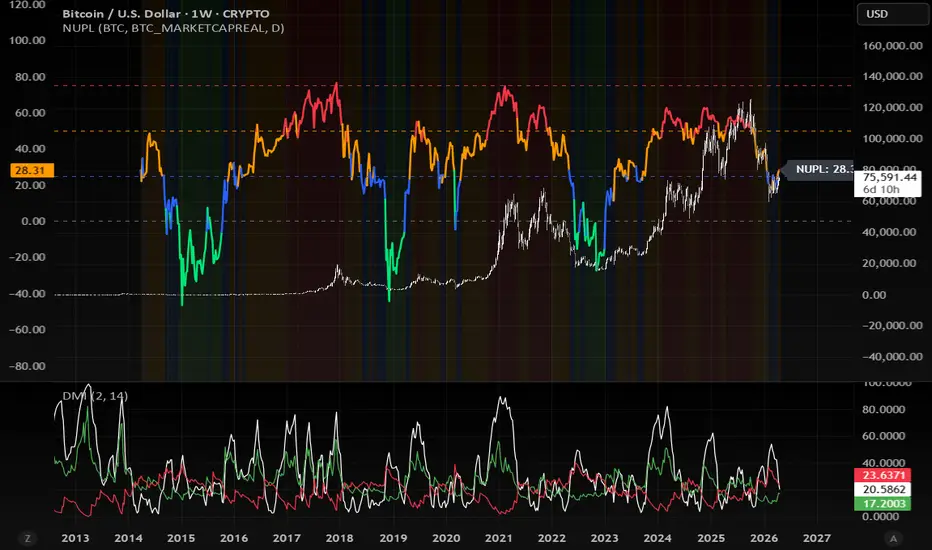932x550 pixels.
Task: Click 160,000.00 on the right price scale
Action: coord(892,46)
